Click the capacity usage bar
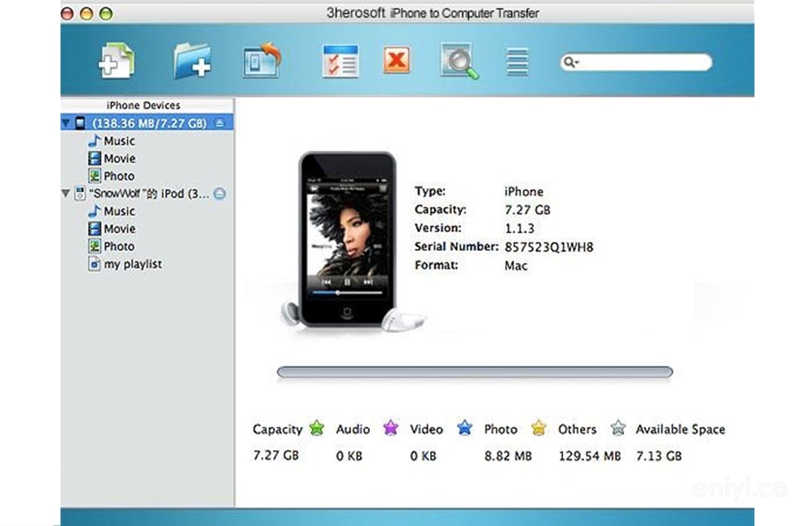 pos(474,372)
